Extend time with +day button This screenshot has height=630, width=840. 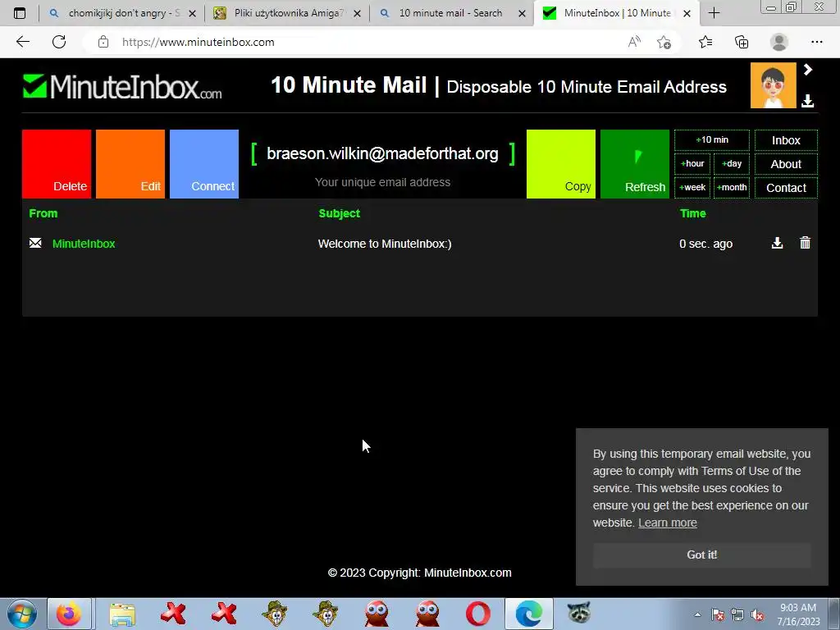pos(732,163)
